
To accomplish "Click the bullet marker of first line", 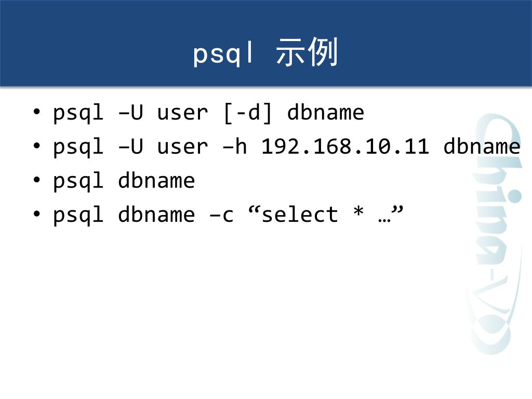I will click(37, 112).
